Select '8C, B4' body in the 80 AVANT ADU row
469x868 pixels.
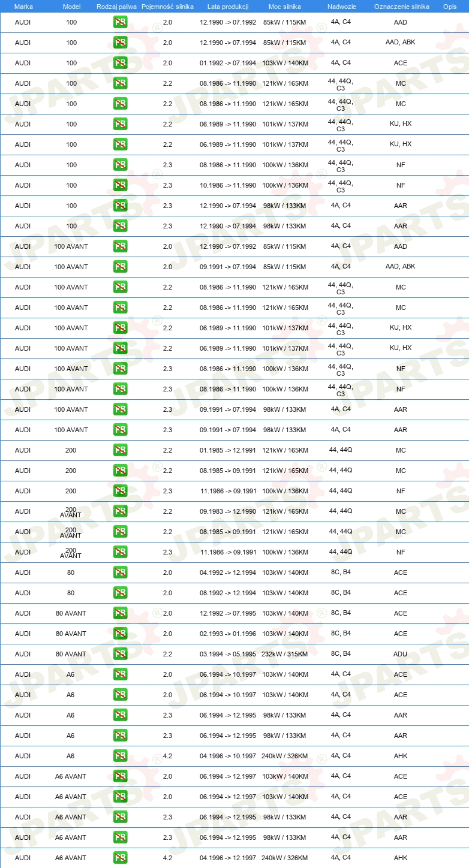tap(341, 654)
